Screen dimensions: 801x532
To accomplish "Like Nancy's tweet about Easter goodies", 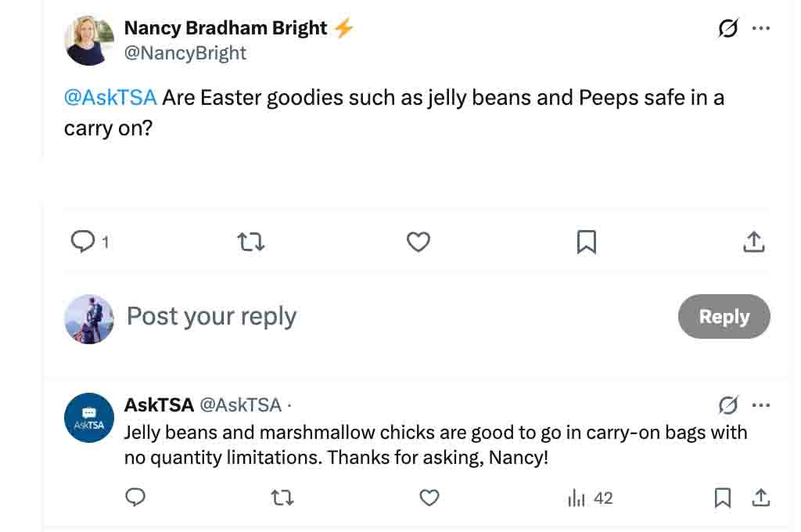I will tap(418, 242).
